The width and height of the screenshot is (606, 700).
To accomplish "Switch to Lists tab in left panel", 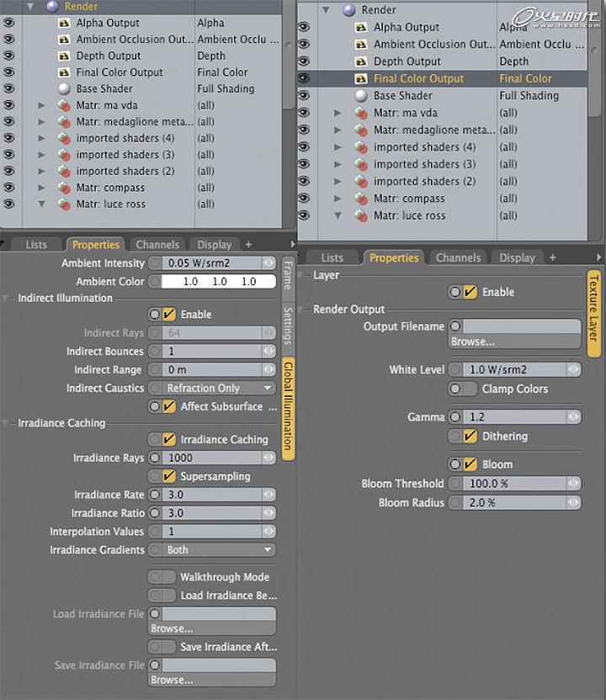I will coord(36,245).
